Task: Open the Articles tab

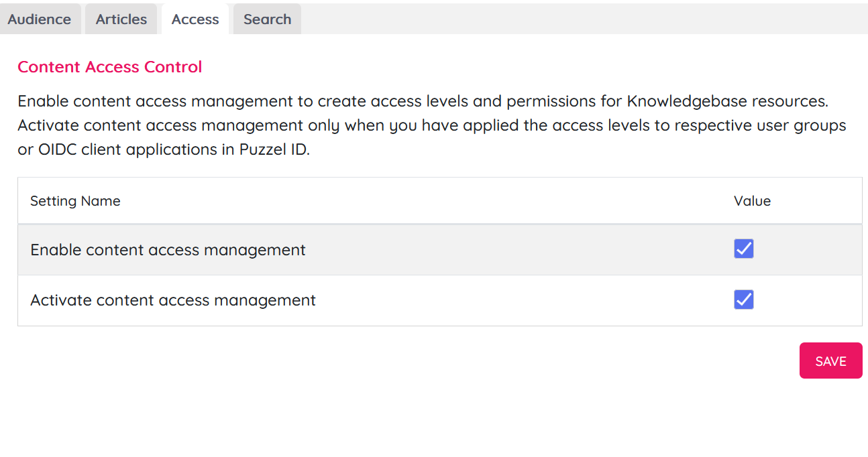Action: 121,19
